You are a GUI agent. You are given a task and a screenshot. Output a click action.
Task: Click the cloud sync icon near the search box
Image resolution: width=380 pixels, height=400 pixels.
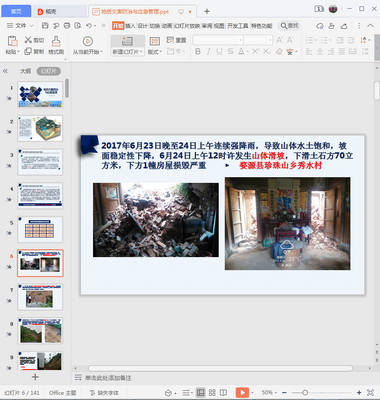click(320, 26)
